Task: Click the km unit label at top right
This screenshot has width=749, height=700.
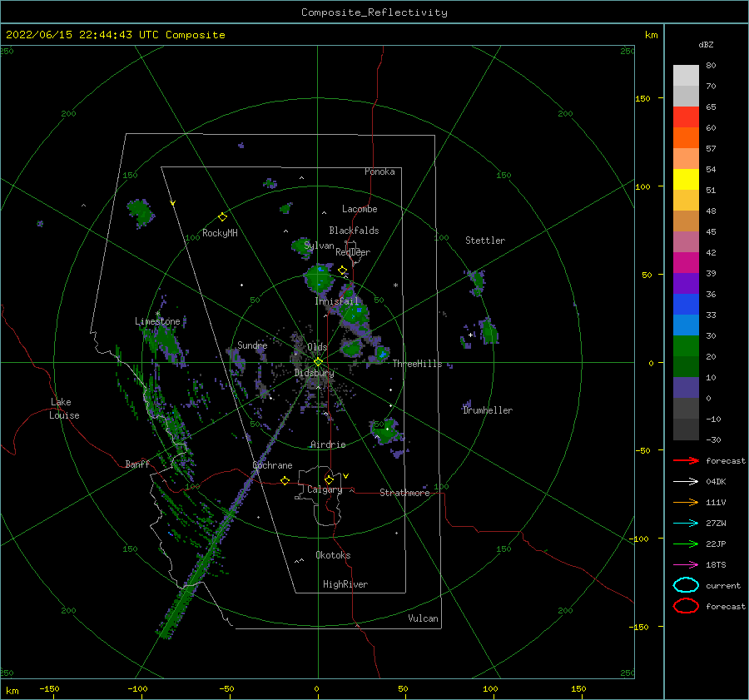Action: point(651,35)
